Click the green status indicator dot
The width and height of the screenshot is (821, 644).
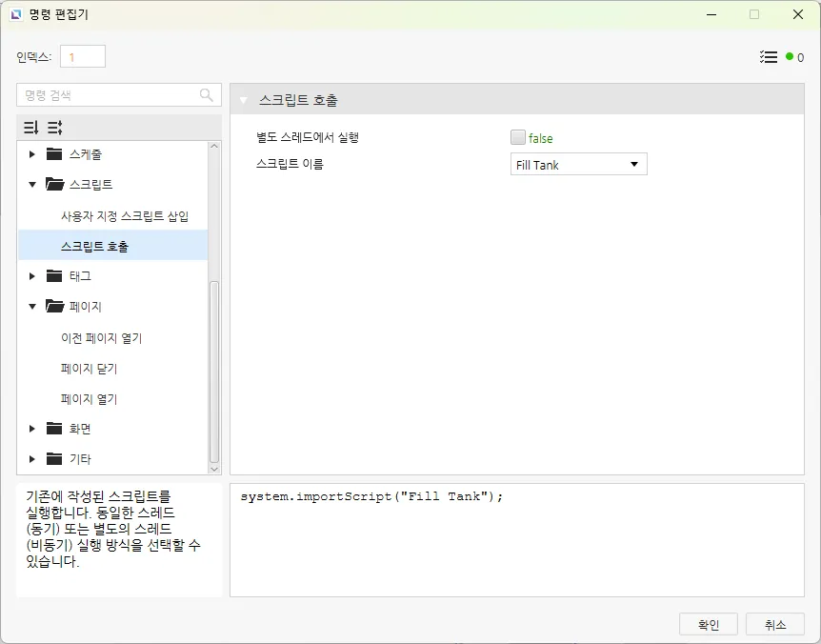[790, 57]
